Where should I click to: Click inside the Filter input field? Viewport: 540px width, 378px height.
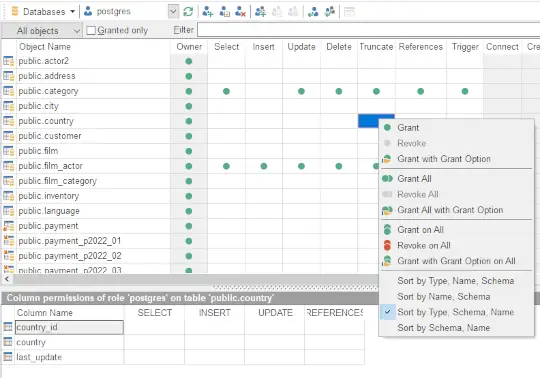click(x=368, y=30)
